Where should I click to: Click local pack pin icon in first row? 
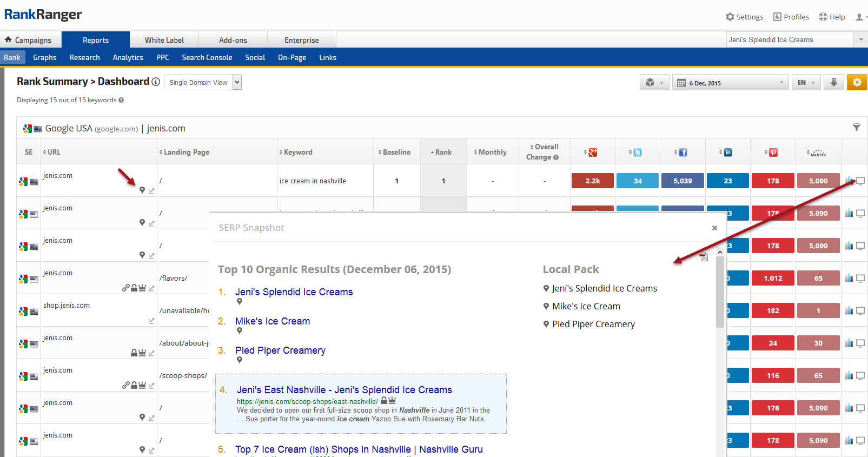[x=142, y=190]
